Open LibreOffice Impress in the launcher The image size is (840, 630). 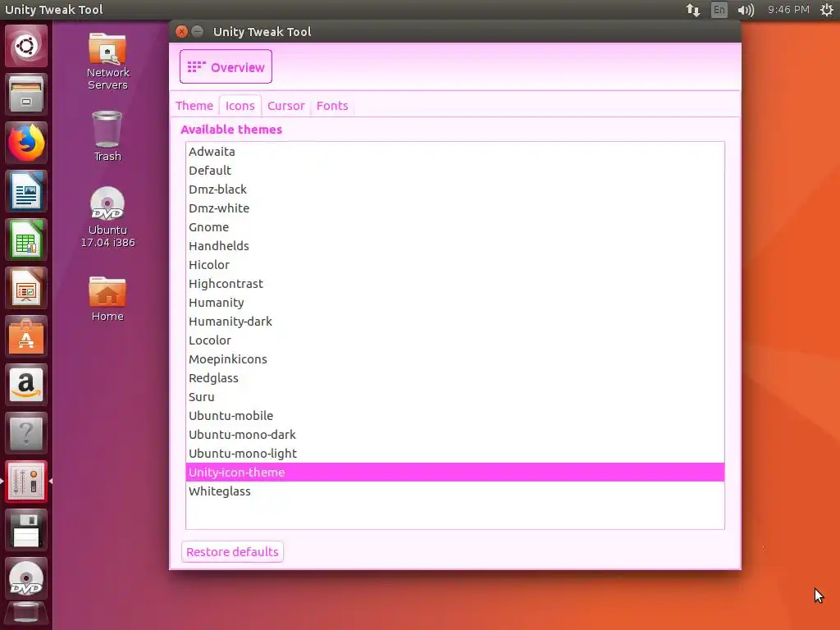tap(25, 288)
